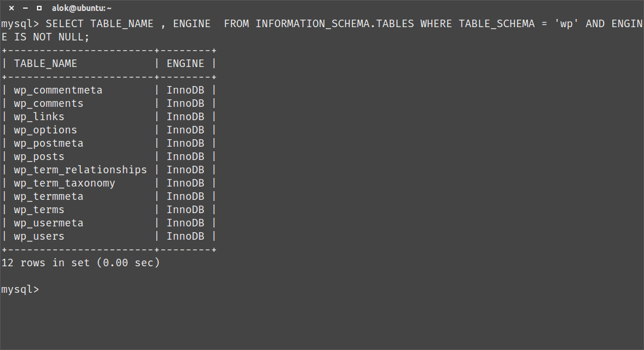Click the ENGINE column header
This screenshot has width=644, height=350.
pyautogui.click(x=185, y=64)
